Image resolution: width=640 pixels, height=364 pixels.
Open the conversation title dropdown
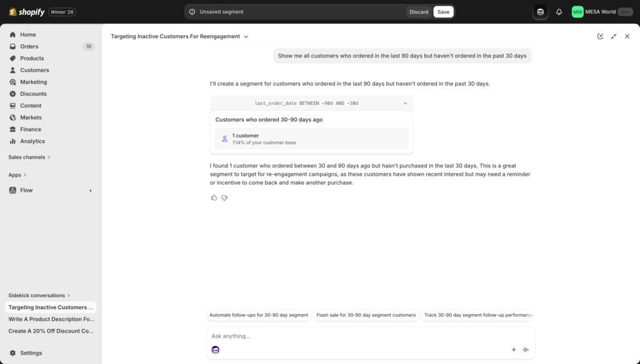tap(246, 36)
